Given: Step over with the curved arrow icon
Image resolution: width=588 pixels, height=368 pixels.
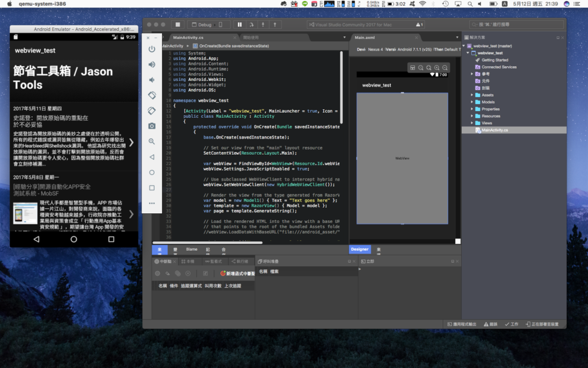Looking at the screenshot, I should [252, 24].
